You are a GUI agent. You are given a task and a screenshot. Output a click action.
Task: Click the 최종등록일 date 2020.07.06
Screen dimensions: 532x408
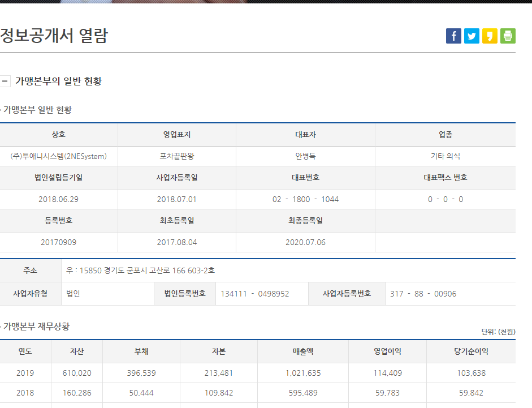[305, 242]
